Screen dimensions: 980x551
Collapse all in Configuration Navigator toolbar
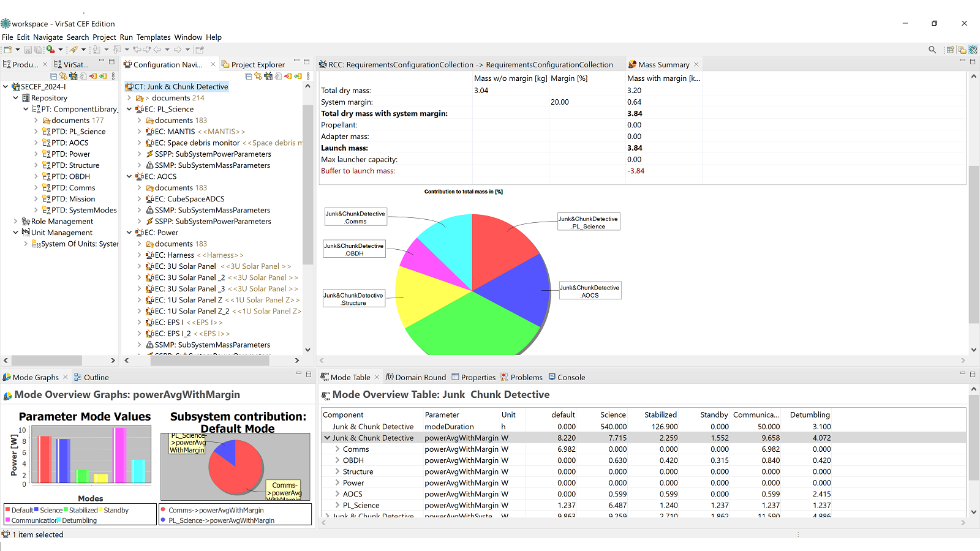pos(249,77)
